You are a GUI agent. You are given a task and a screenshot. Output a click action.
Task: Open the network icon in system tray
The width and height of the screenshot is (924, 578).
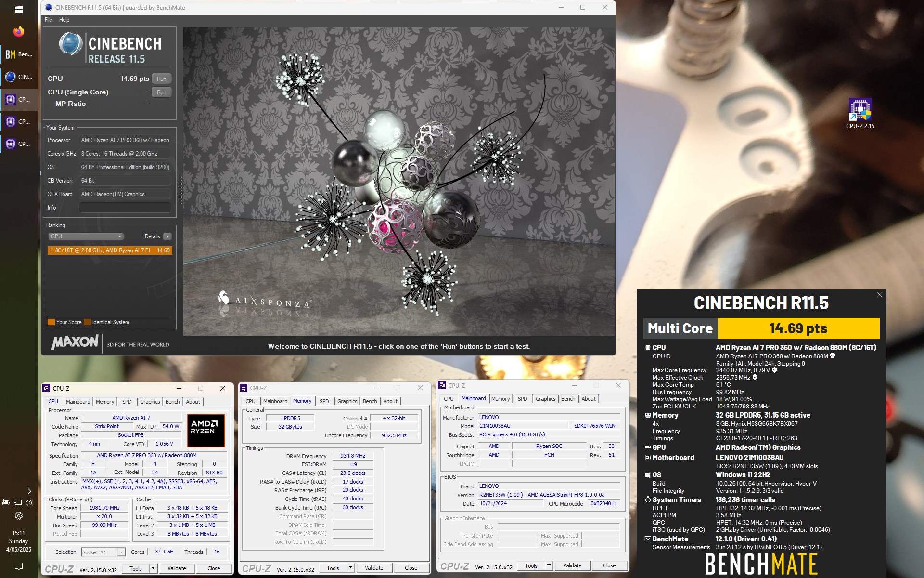click(18, 503)
